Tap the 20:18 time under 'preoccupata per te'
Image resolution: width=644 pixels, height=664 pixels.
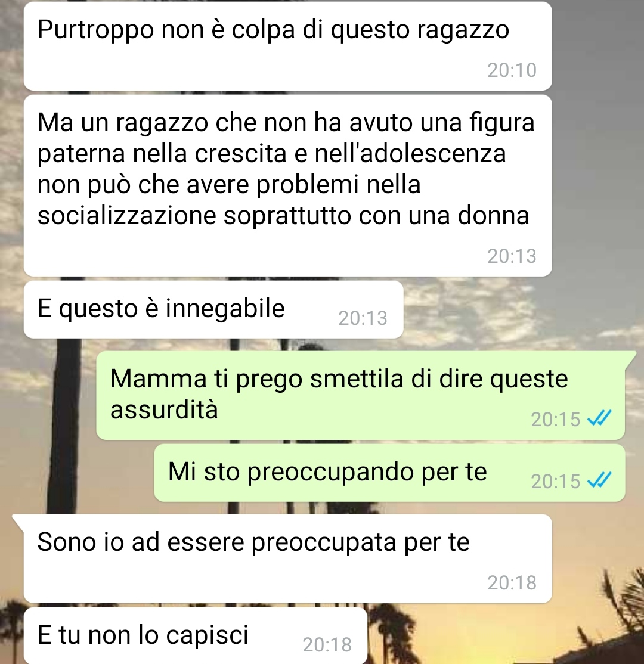point(512,583)
